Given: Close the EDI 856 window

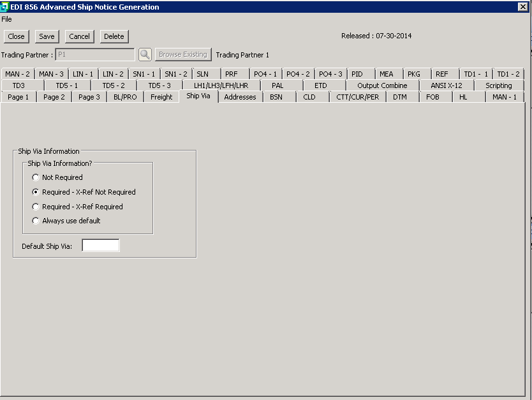Looking at the screenshot, I should [x=523, y=7].
